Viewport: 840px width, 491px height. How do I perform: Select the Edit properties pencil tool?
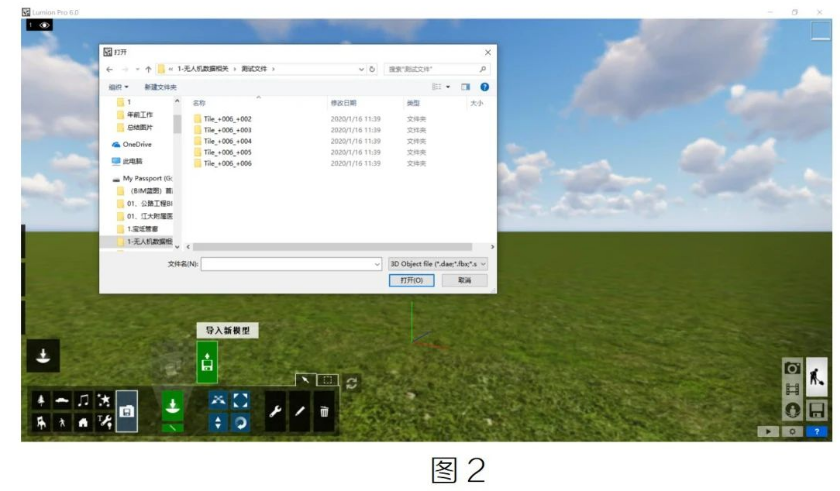pos(300,411)
